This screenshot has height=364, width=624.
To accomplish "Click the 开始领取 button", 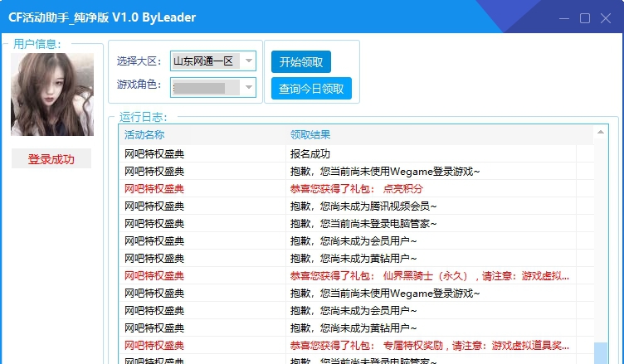I will (x=301, y=61).
